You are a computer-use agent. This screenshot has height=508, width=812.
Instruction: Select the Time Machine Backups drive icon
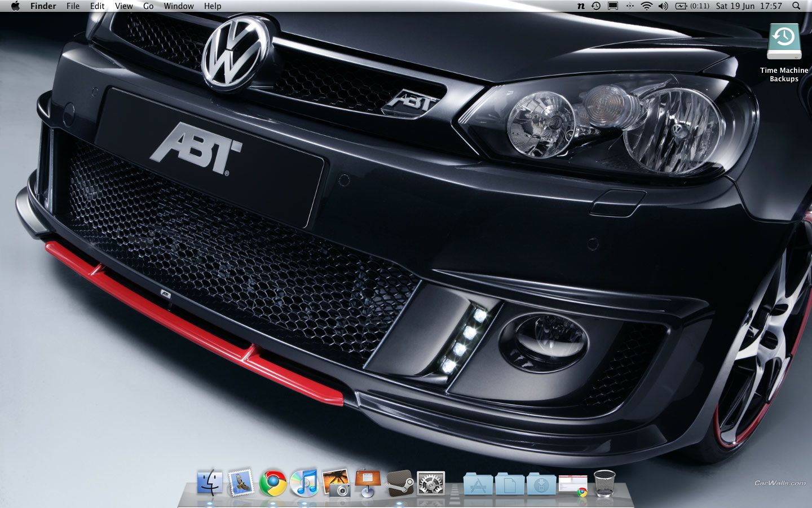(784, 42)
